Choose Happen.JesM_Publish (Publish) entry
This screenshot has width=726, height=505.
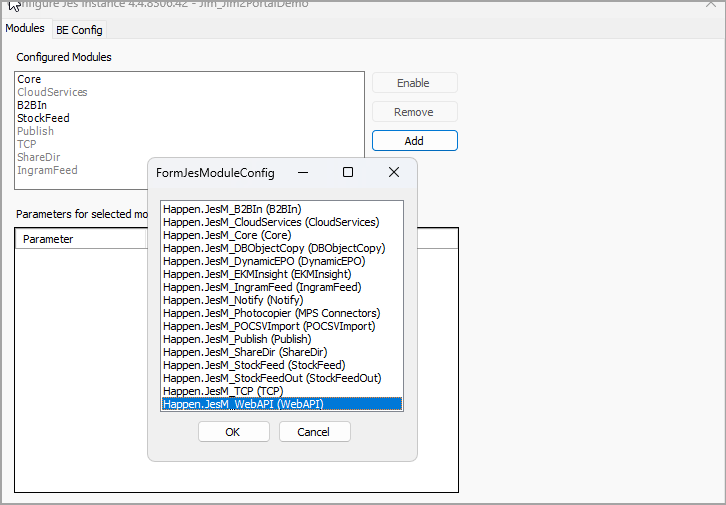click(282, 339)
